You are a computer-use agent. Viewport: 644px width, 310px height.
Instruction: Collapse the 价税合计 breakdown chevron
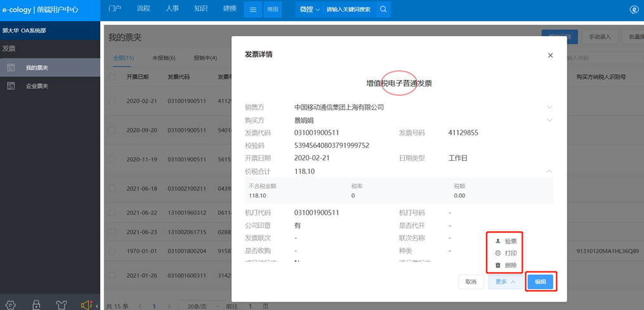[549, 171]
